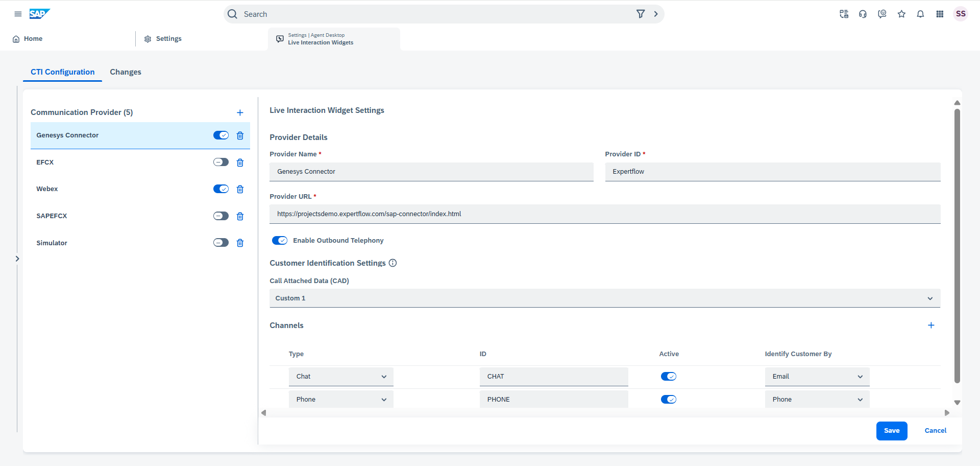Click the notifications bell icon
This screenshot has height=466, width=980.
(x=920, y=14)
